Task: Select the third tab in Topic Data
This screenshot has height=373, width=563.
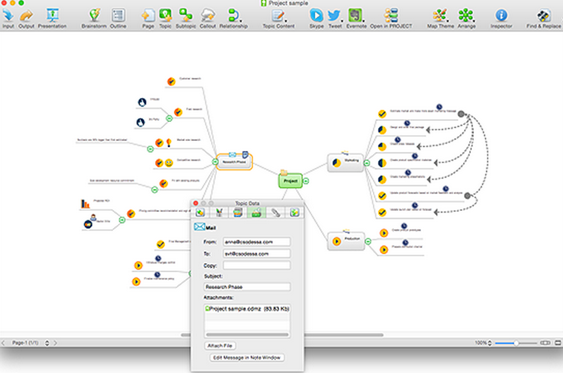Action: pyautogui.click(x=238, y=213)
